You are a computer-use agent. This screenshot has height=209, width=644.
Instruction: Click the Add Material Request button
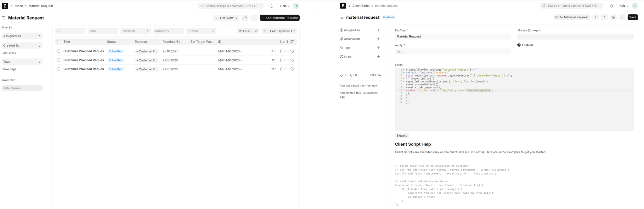click(279, 18)
